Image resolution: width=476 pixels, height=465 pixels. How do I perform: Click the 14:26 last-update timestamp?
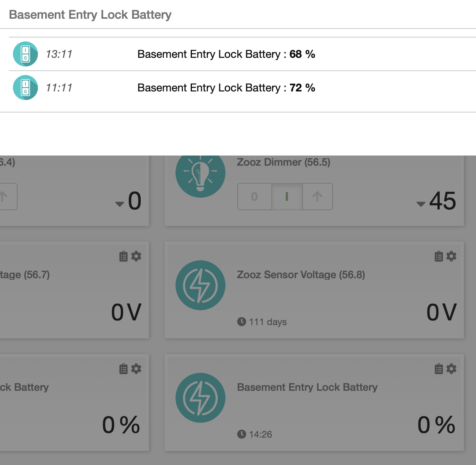tap(260, 435)
